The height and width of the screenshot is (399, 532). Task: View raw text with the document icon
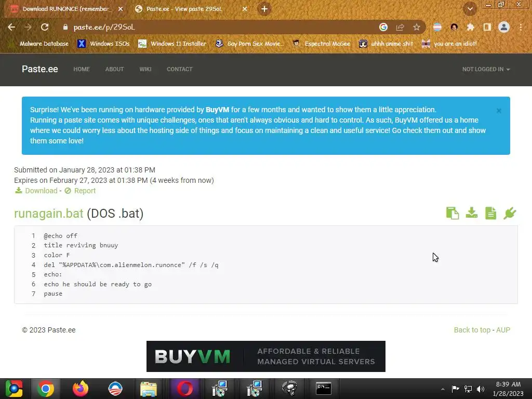(490, 213)
